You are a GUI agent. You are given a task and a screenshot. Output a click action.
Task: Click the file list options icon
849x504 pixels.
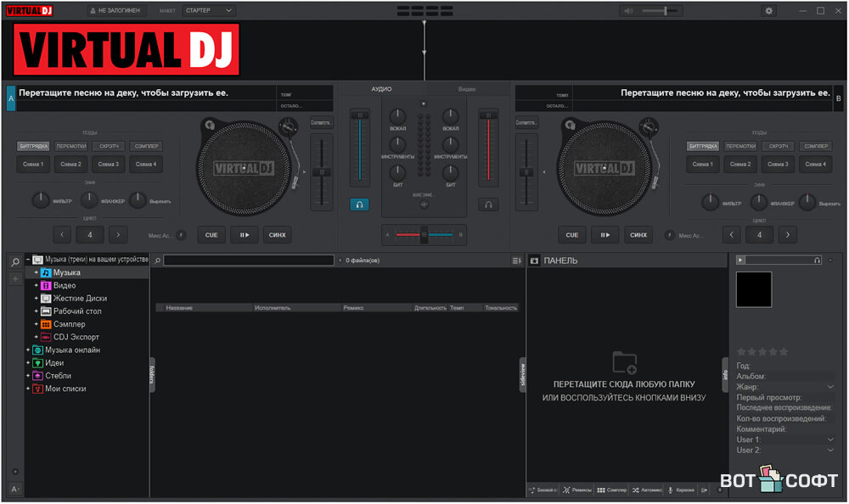pos(516,260)
